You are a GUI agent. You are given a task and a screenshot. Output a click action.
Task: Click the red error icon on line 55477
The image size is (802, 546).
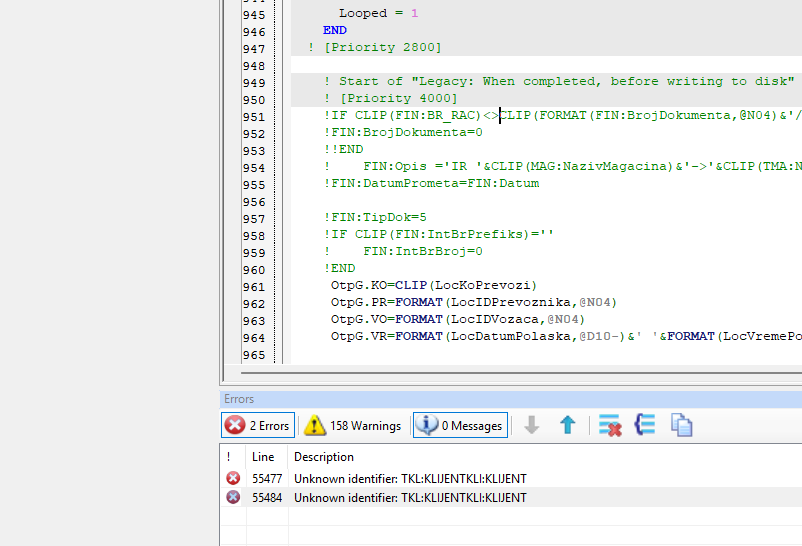[233, 479]
